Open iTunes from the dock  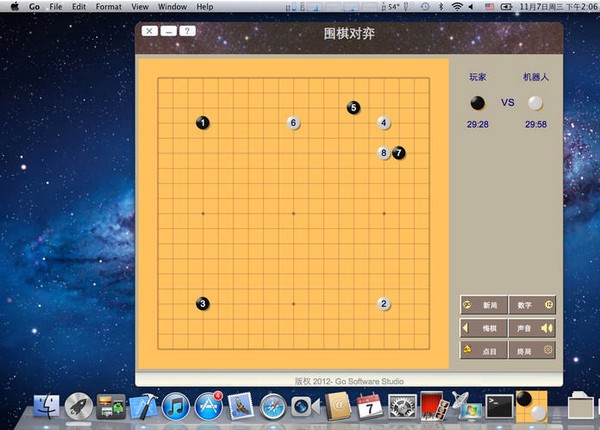176,406
